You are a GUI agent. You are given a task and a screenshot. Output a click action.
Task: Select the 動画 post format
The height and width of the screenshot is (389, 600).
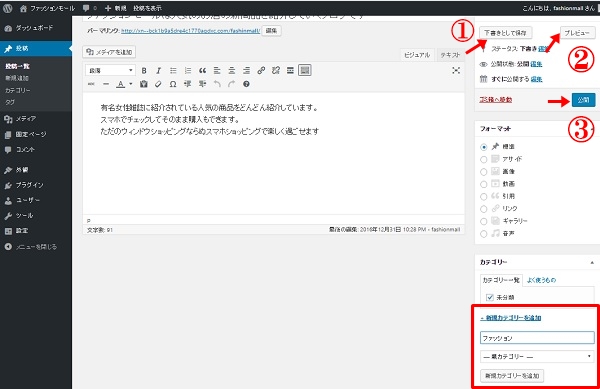pos(484,184)
